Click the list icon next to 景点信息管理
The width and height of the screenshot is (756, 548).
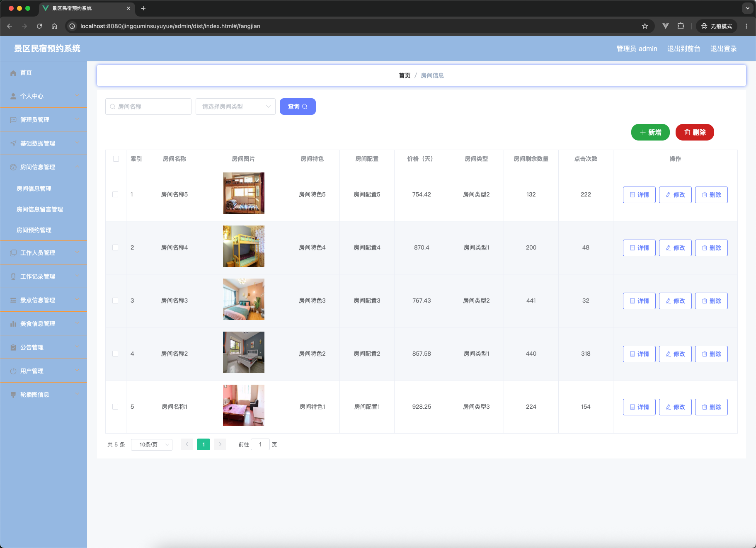click(x=13, y=300)
